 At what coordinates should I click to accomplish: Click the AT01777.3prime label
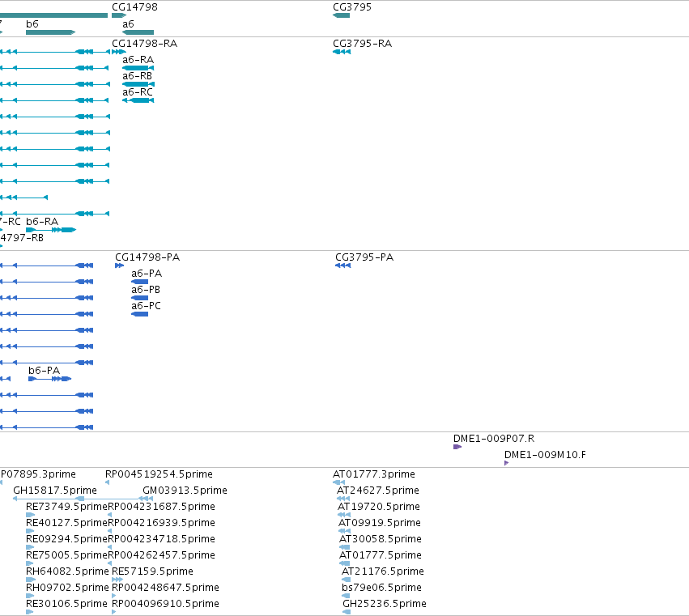[x=374, y=474]
